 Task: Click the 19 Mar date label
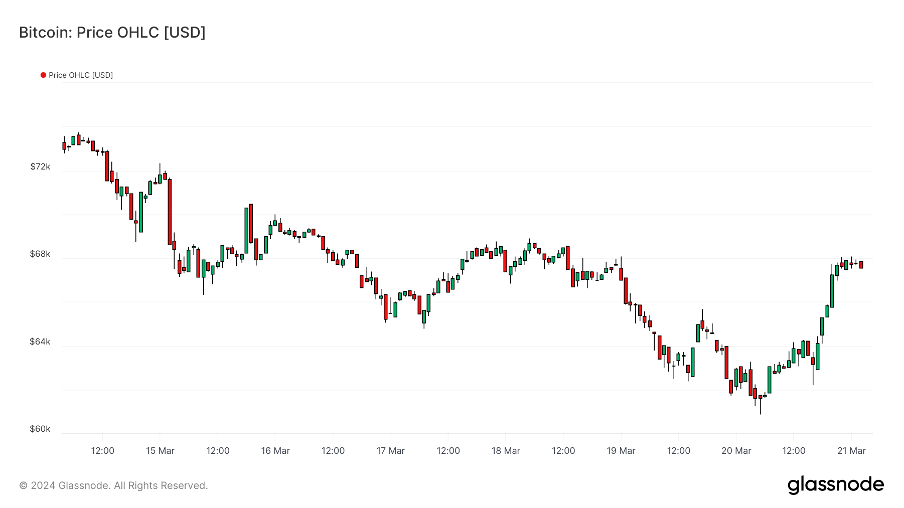[621, 450]
